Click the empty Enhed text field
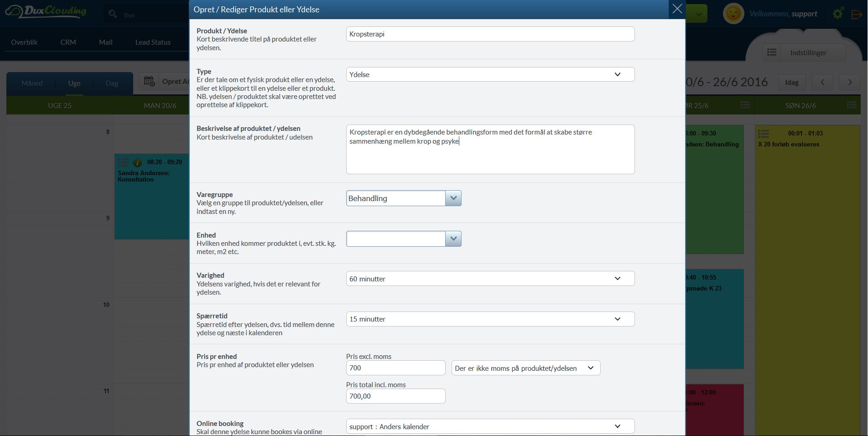Screen dimensions: 868x436 click(x=396, y=239)
